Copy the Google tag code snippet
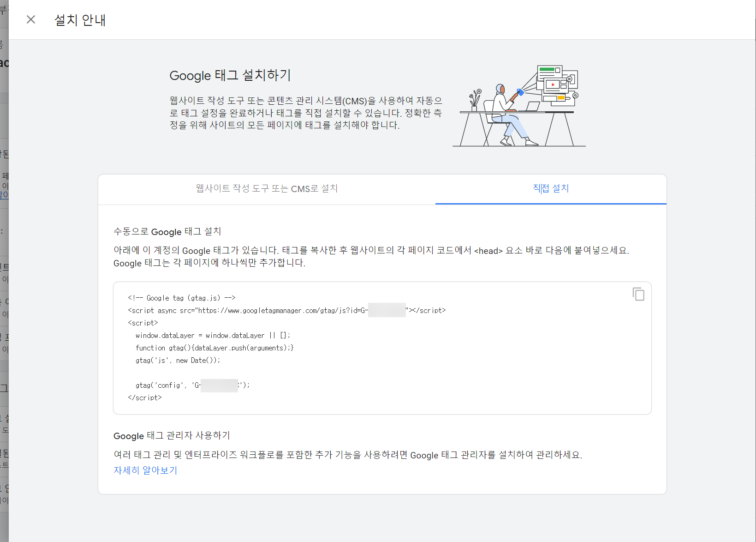The image size is (756, 542). point(638,294)
